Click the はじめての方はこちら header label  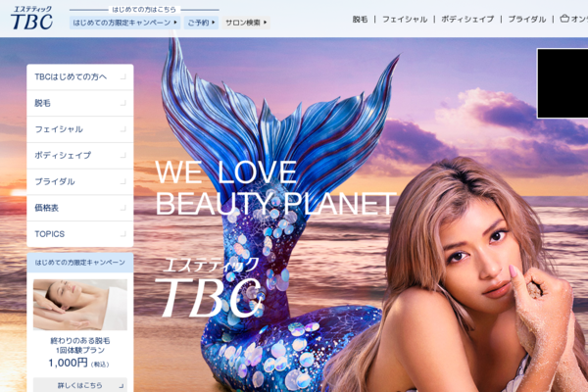[144, 10]
